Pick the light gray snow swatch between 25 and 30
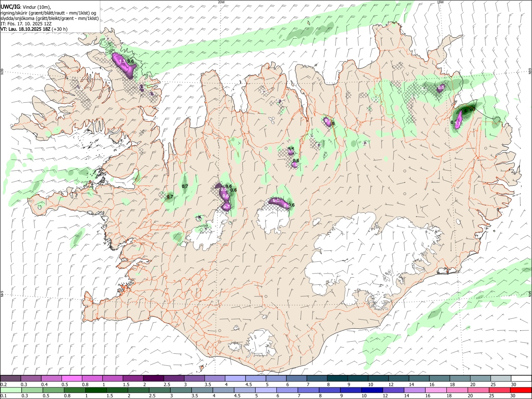Screen dimensions: 532x399 click(501, 378)
